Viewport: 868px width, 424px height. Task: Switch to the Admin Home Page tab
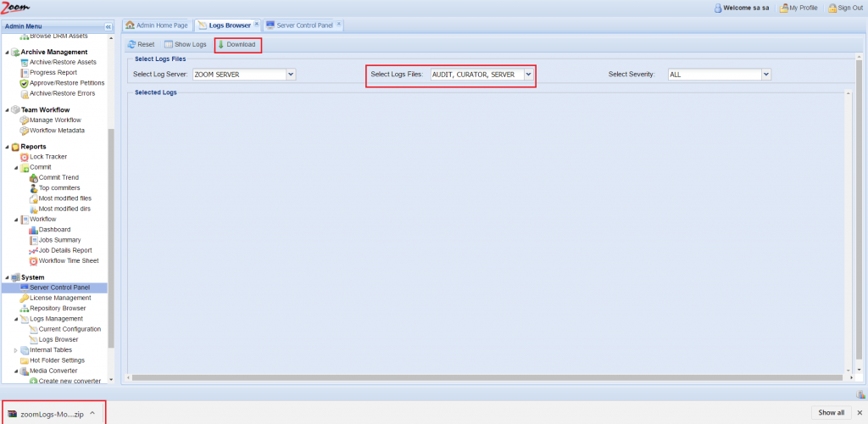tap(157, 25)
